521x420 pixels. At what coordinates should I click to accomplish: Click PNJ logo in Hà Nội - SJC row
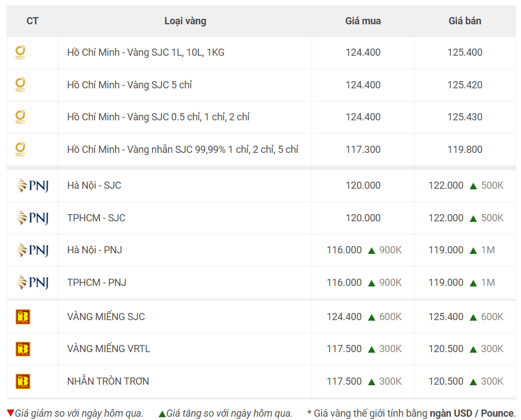pos(32,185)
